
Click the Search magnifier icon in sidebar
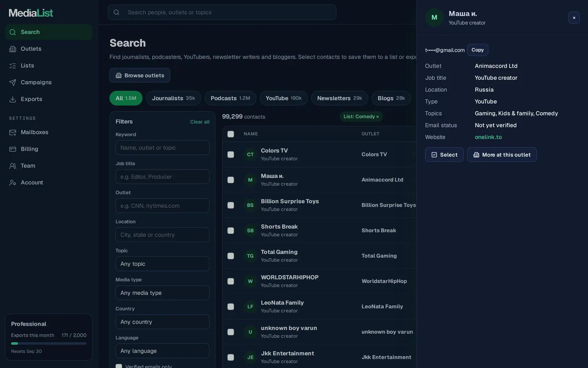click(13, 32)
